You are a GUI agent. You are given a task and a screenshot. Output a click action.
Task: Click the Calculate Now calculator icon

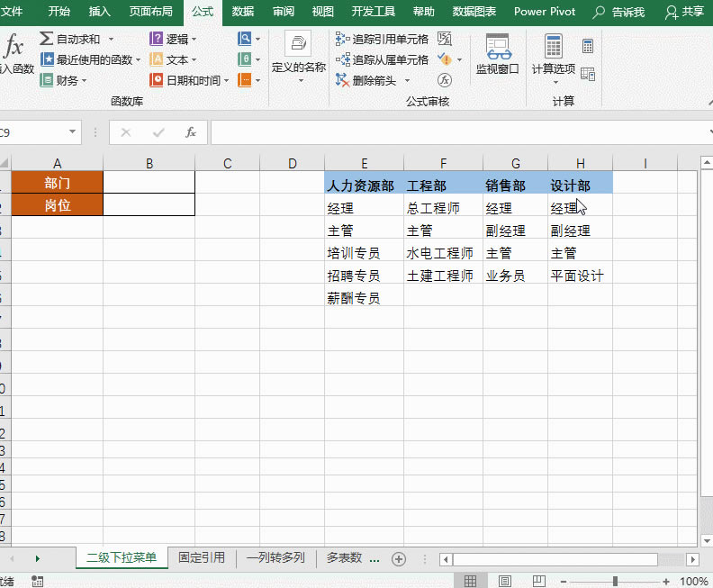588,46
